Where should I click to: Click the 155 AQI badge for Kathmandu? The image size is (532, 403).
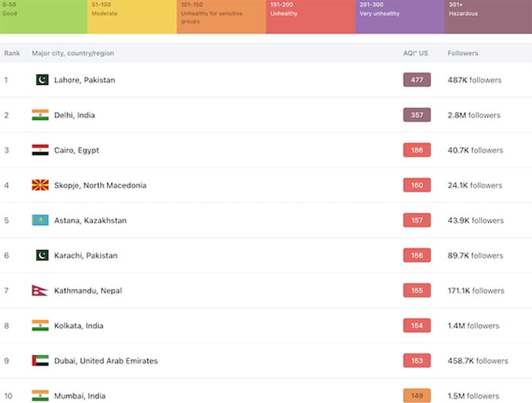coord(417,290)
